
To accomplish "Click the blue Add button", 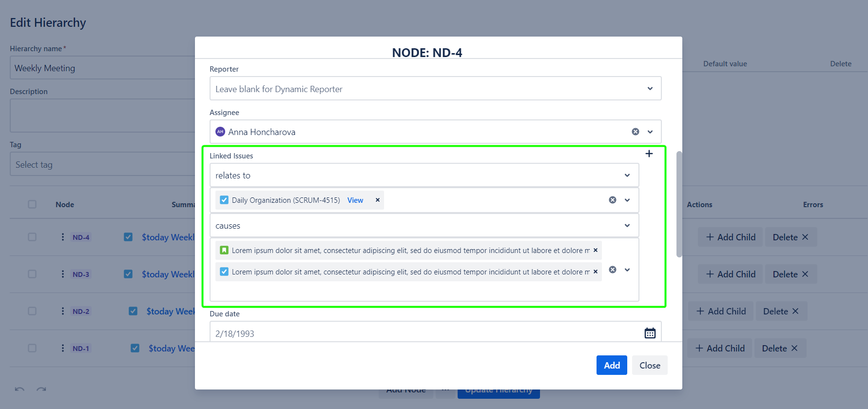I will [611, 365].
